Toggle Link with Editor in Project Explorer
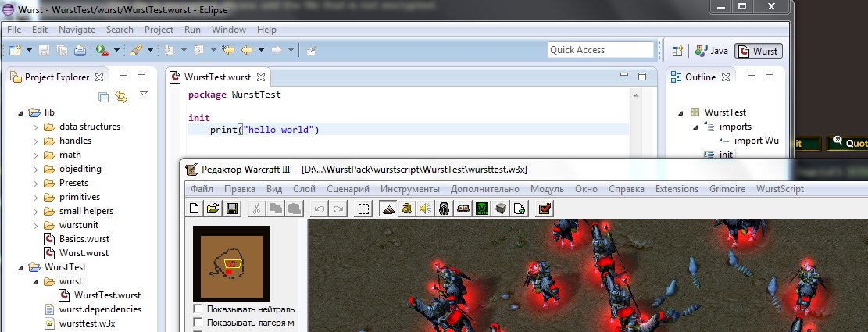Image resolution: width=868 pixels, height=332 pixels. tap(121, 98)
